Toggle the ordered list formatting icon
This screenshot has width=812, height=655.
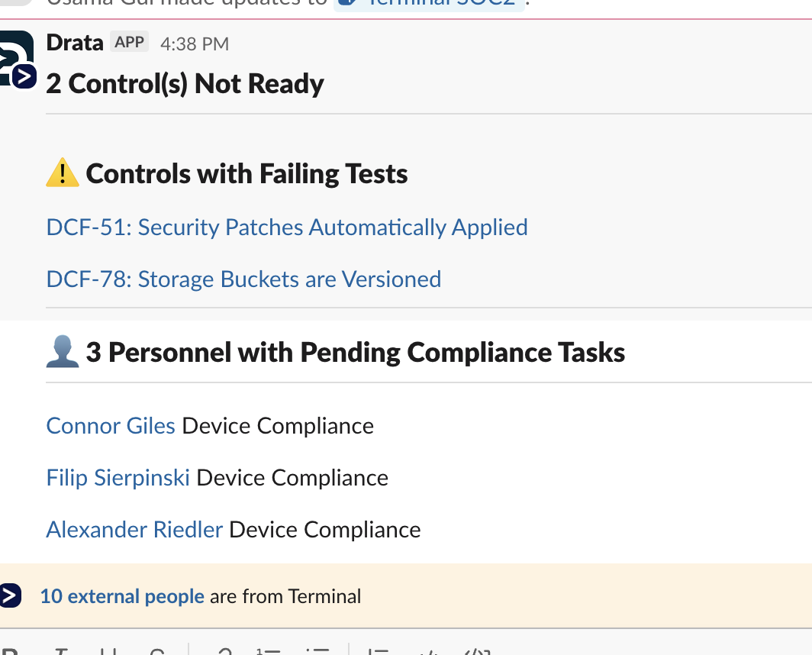[269, 651]
